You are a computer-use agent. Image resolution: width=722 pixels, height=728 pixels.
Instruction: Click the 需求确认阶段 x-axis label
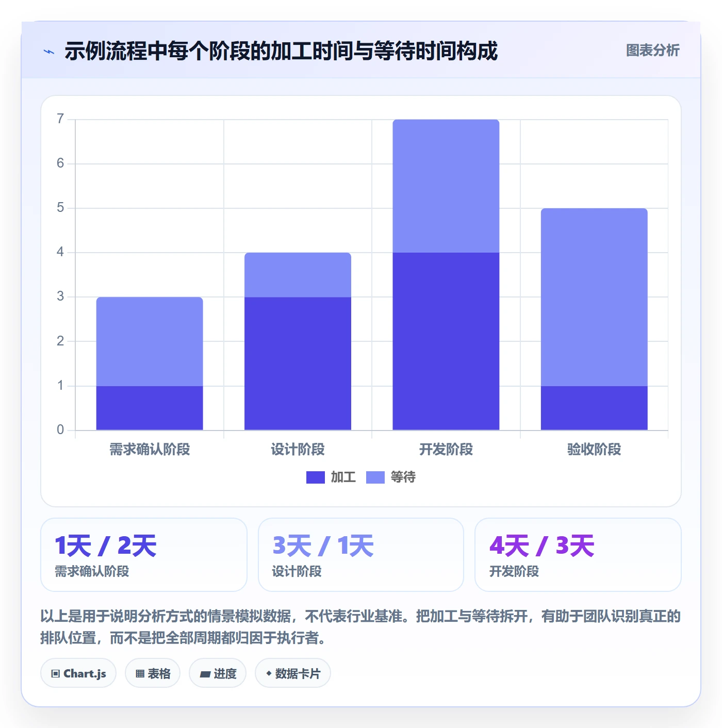[x=150, y=450]
